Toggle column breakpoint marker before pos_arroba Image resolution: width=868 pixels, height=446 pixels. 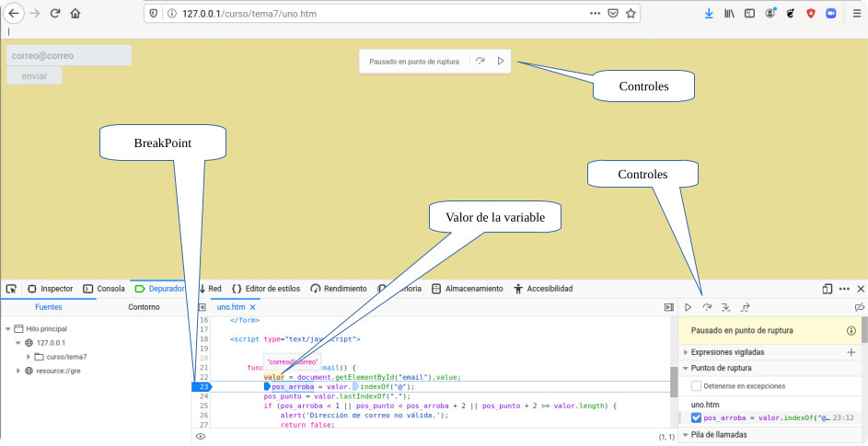coord(267,387)
